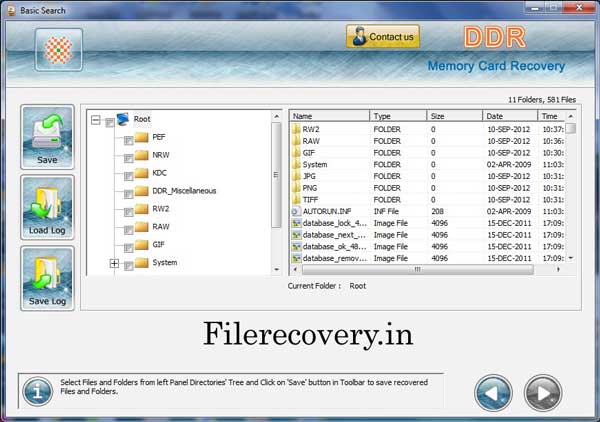Click the file list scroll down arrow
The width and height of the screenshot is (600, 422).
571,258
